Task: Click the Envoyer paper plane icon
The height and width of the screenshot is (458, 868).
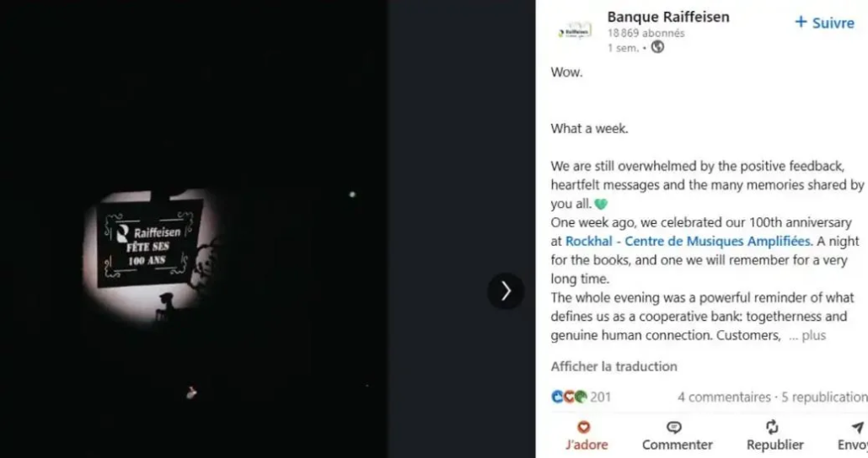Action: click(x=857, y=428)
